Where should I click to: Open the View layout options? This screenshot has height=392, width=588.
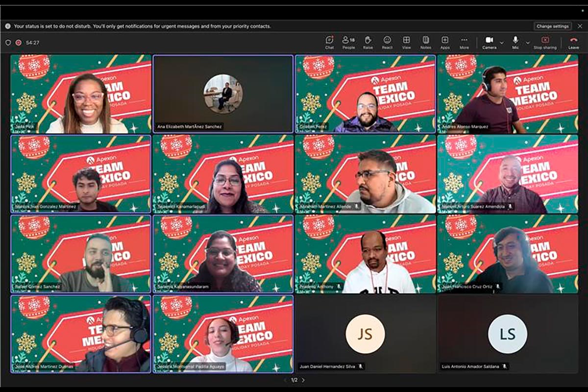tap(406, 42)
